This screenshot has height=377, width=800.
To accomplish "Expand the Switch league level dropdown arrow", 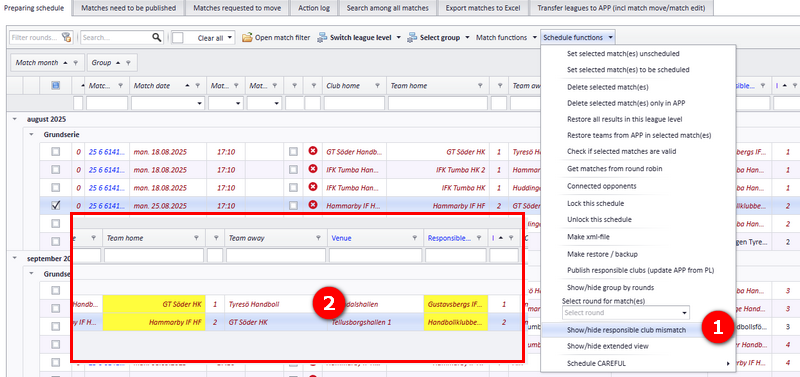I will coord(398,38).
